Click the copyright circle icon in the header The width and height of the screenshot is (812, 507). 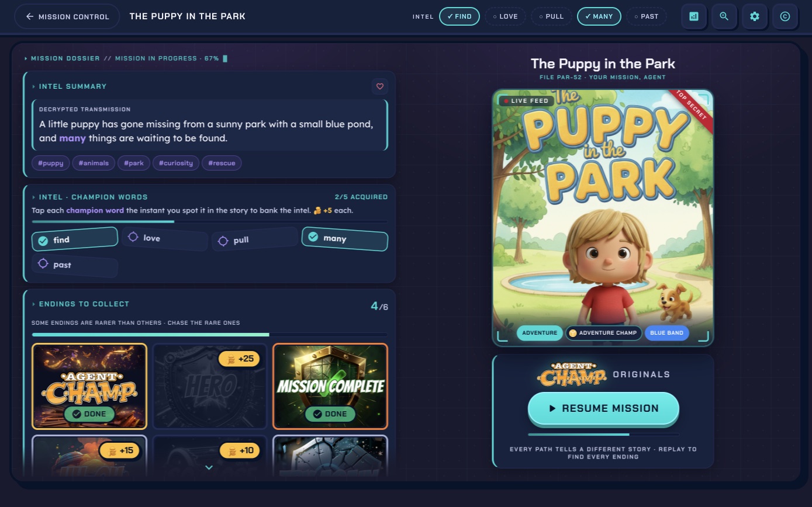click(x=785, y=16)
